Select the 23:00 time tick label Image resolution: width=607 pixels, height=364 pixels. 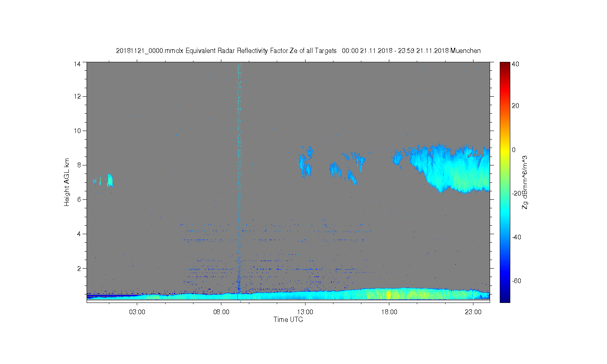(x=473, y=312)
